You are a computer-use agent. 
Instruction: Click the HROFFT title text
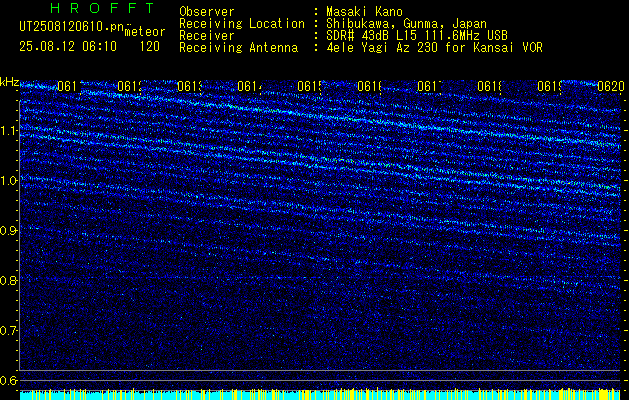[103, 8]
